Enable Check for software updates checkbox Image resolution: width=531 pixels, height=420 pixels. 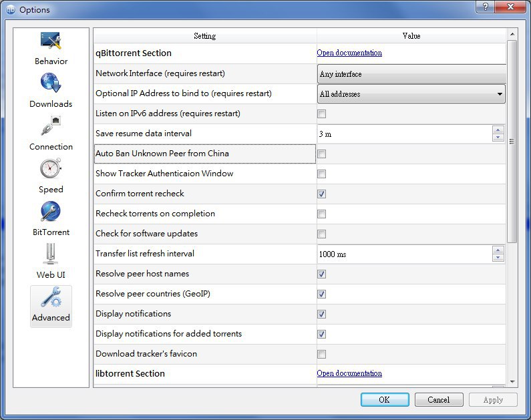(x=322, y=234)
